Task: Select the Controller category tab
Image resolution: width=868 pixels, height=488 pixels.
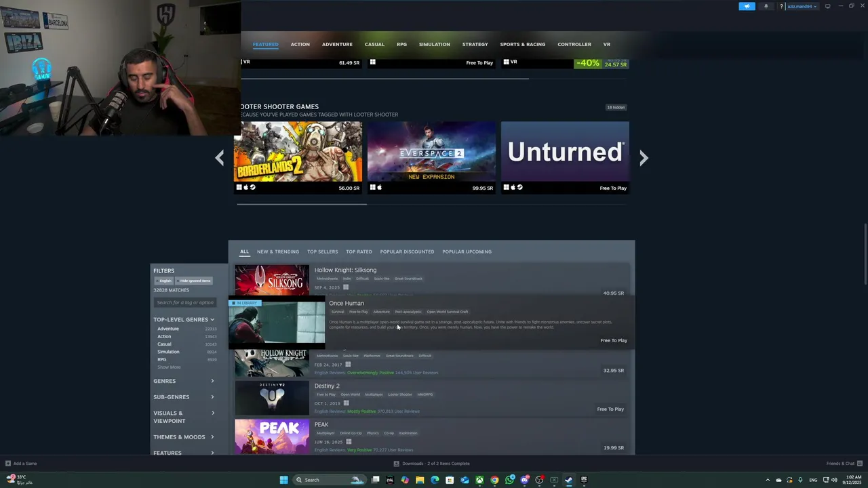Action: [x=574, y=44]
